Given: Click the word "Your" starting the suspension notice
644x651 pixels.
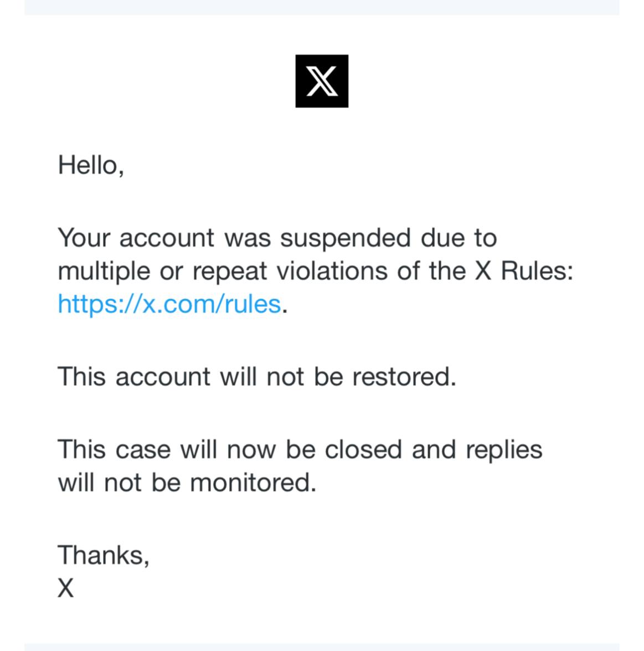Looking at the screenshot, I should point(84,238).
